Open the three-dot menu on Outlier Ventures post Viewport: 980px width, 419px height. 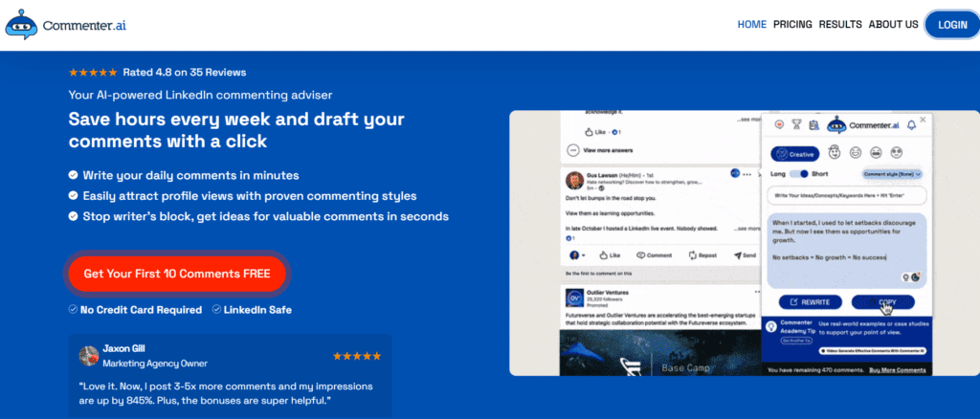click(758, 292)
